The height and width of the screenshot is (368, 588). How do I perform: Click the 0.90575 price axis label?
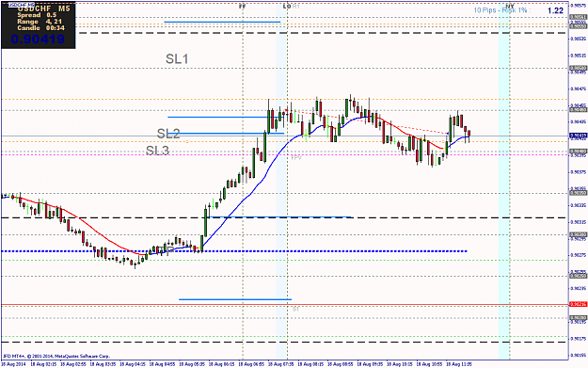pos(579,6)
